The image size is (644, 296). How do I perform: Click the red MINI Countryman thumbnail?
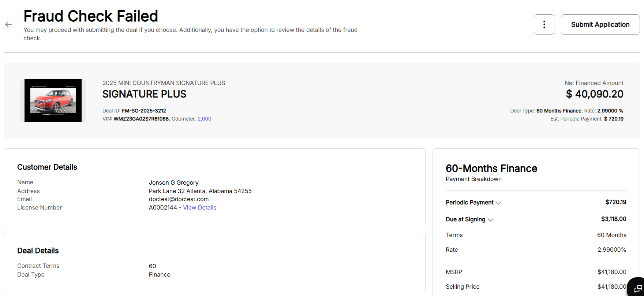[53, 100]
